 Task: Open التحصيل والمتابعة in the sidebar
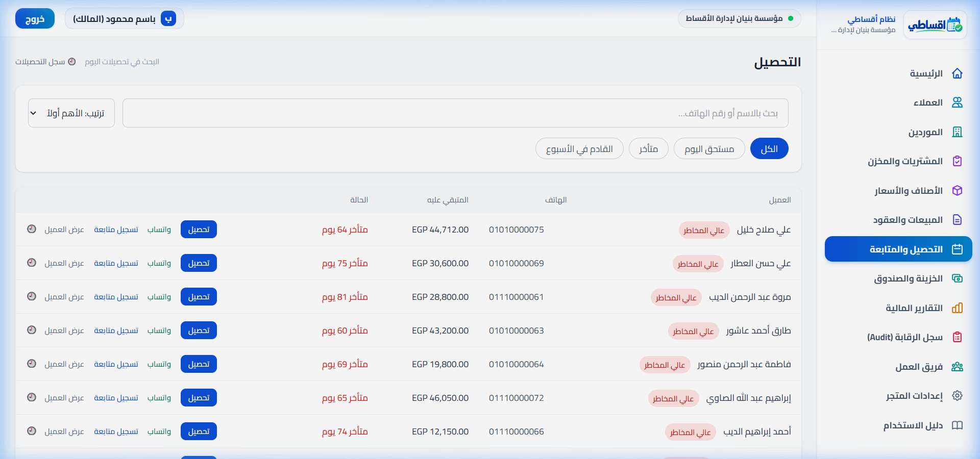click(898, 249)
